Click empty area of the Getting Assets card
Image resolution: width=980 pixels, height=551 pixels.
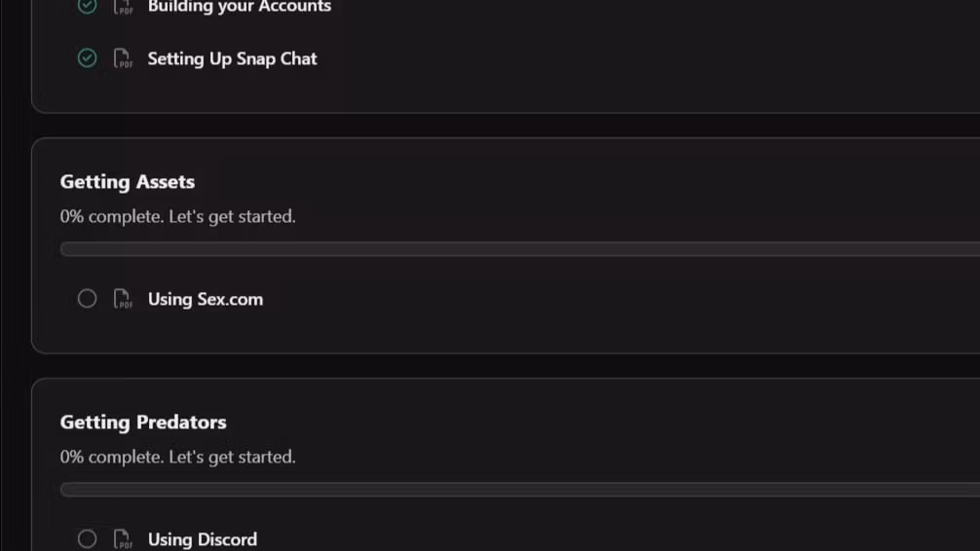[625, 188]
